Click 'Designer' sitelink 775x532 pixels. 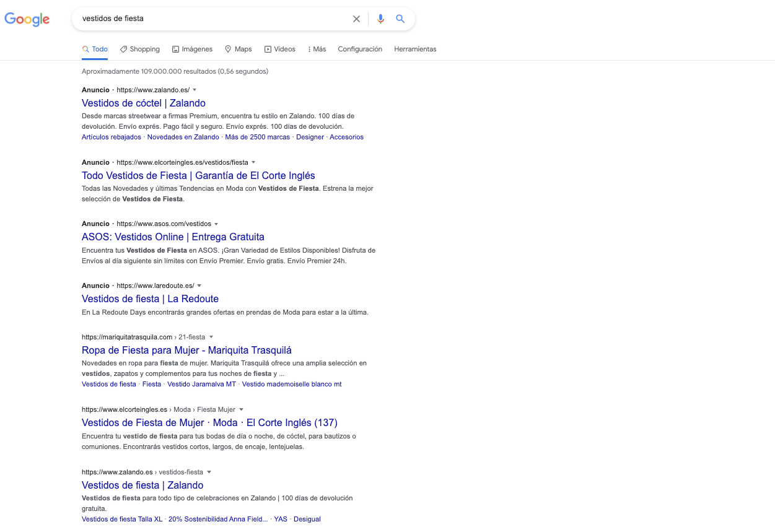point(310,137)
